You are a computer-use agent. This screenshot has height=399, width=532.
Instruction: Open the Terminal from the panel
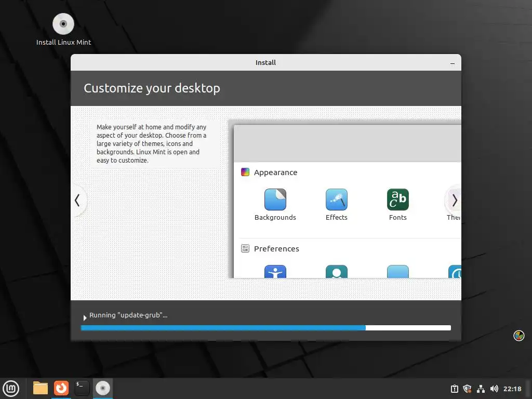[82, 388]
